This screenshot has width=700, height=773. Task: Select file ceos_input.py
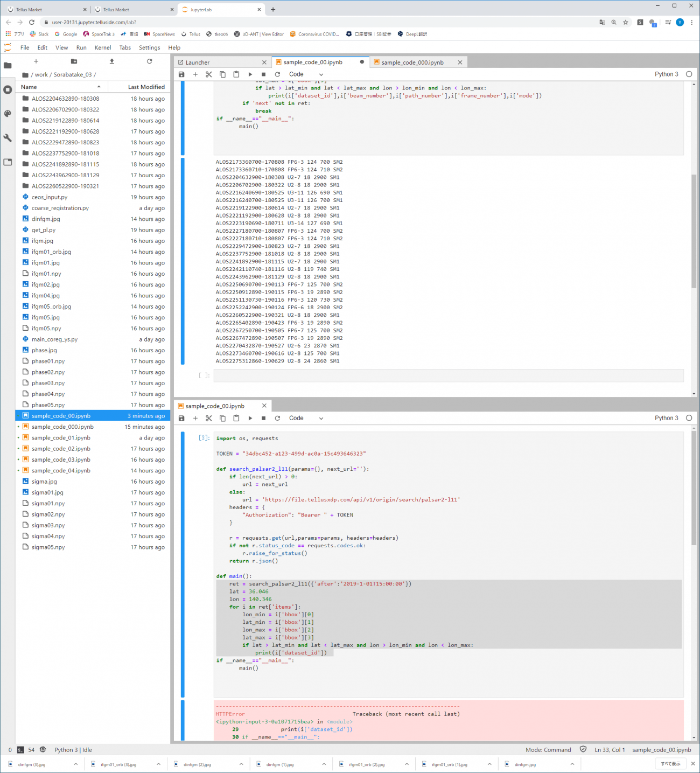(x=93, y=197)
